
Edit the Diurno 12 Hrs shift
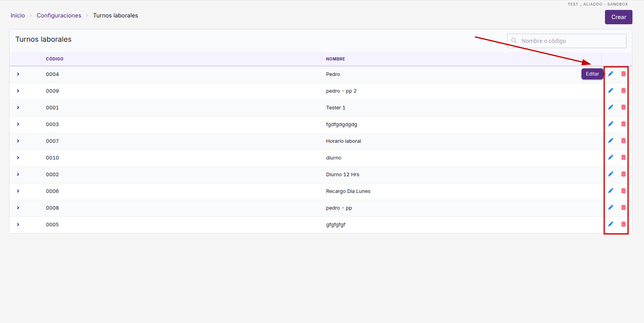(x=611, y=174)
